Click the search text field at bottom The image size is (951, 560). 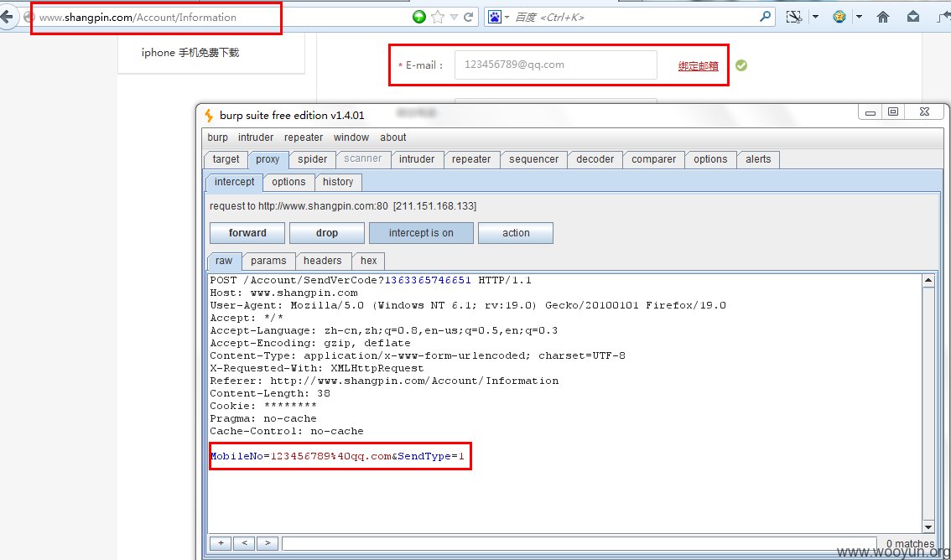click(579, 543)
